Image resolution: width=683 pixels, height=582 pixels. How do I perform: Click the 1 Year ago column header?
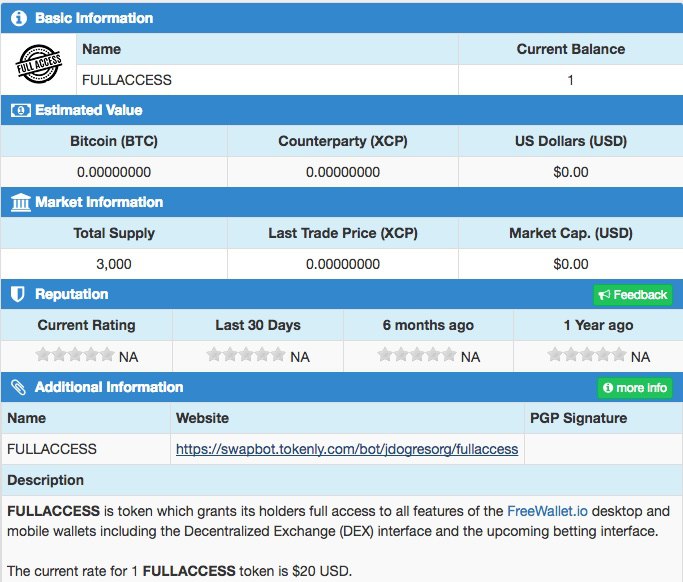(598, 325)
